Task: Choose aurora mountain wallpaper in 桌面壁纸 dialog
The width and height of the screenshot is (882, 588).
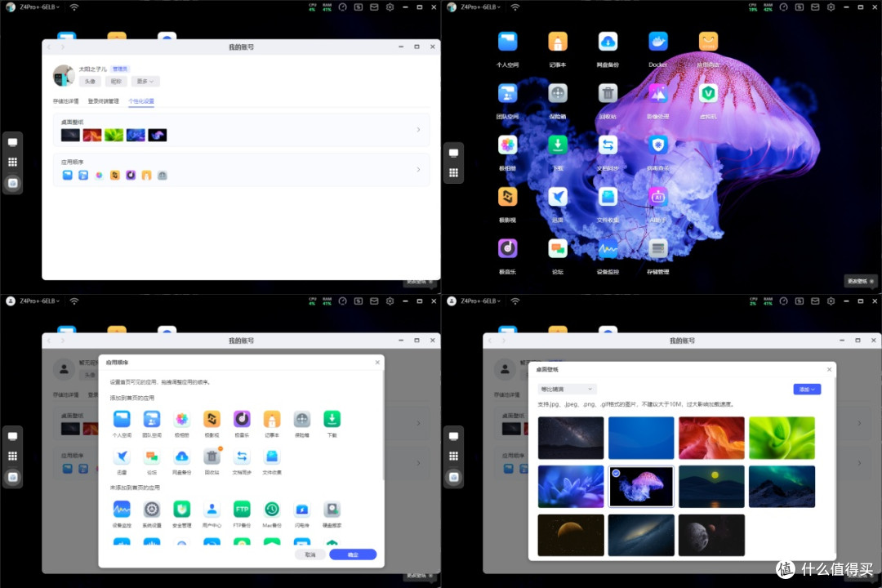Action: pos(782,486)
